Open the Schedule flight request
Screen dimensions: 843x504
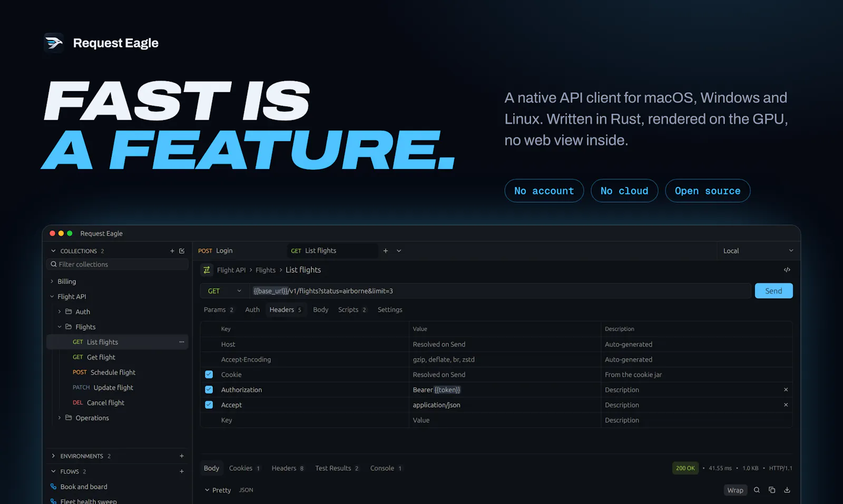point(117,372)
